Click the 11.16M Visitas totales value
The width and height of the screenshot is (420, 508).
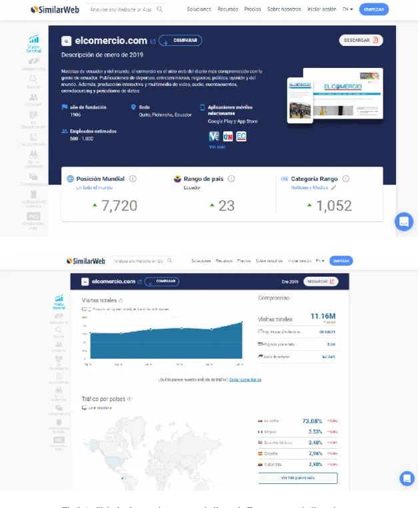[x=323, y=316]
